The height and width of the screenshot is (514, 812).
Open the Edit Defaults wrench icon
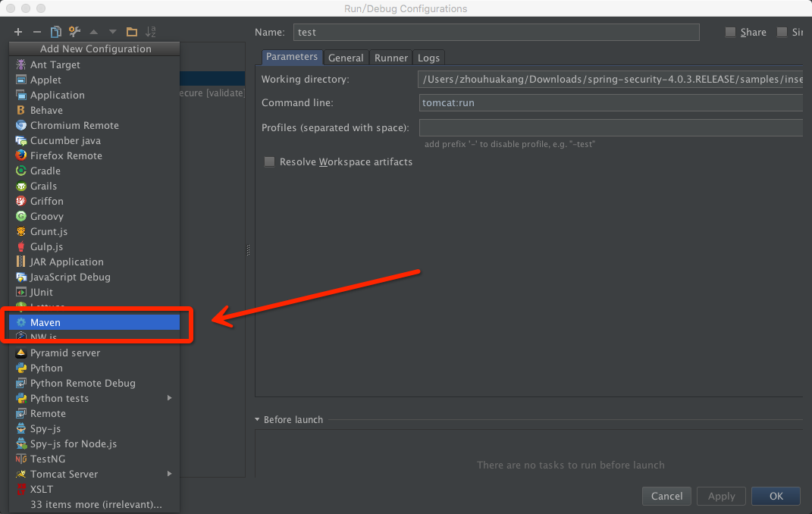point(74,32)
